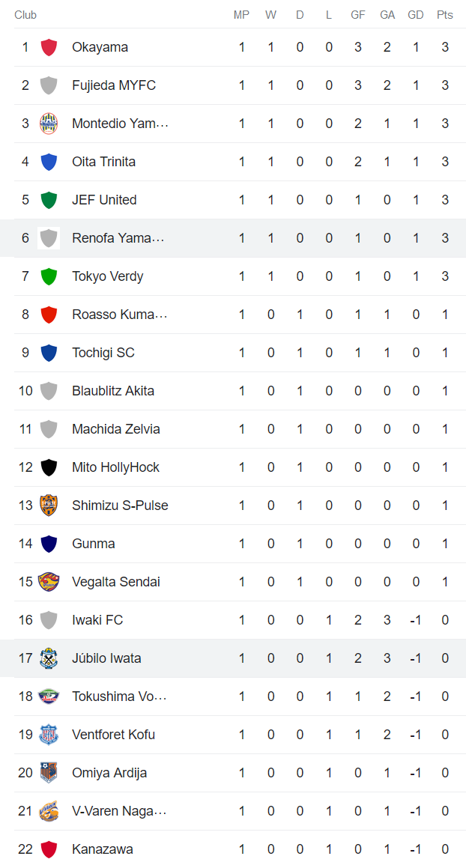Open the Fujieda MYFC team page

114,85
